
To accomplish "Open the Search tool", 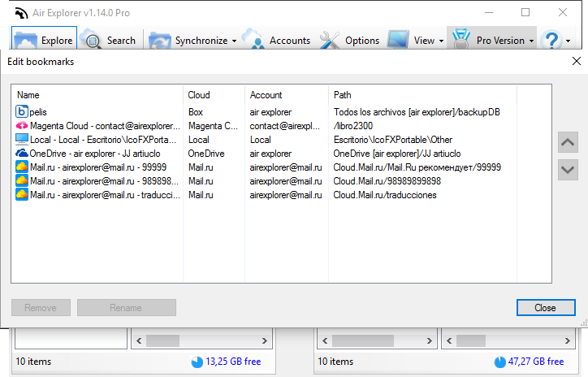I will 108,40.
